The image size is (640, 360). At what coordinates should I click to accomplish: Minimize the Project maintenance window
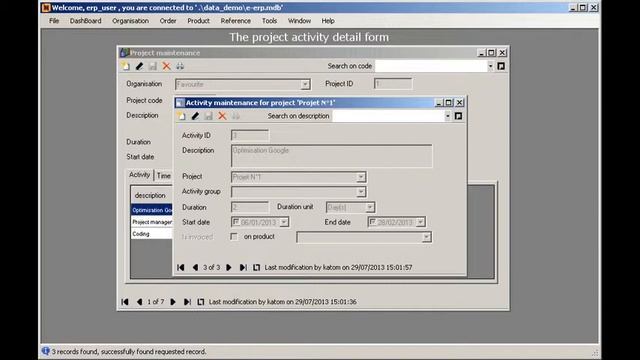(481, 53)
